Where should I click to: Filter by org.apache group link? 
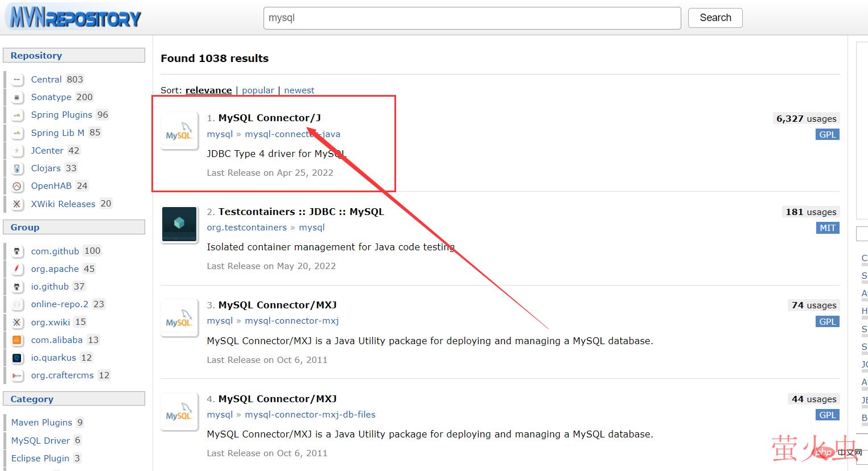pyautogui.click(x=55, y=269)
